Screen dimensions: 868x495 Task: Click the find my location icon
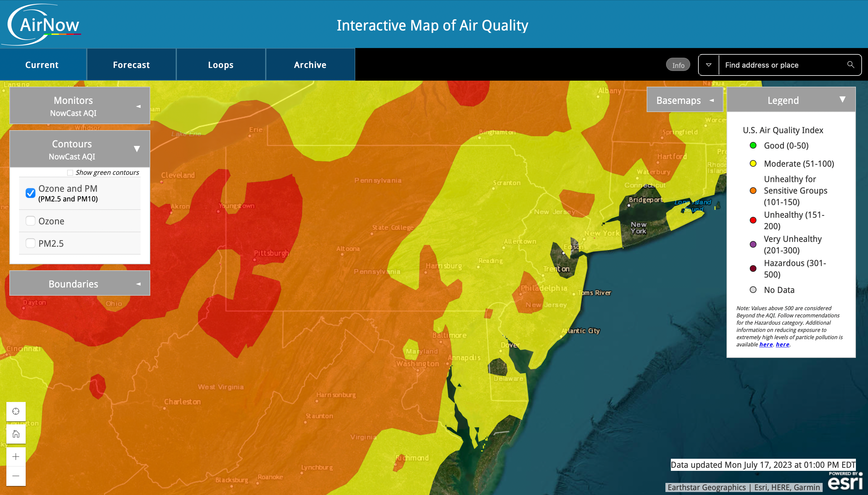[x=16, y=411]
